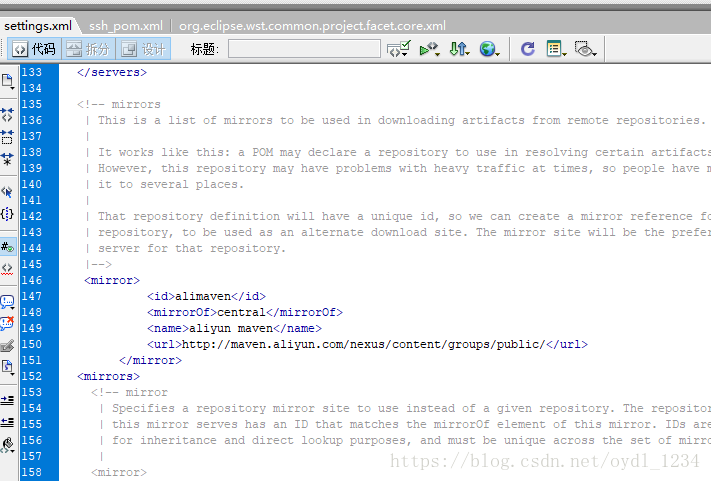Screen dimensions: 711x481
Task: Click the Expand All icon
Action: [x=7, y=159]
